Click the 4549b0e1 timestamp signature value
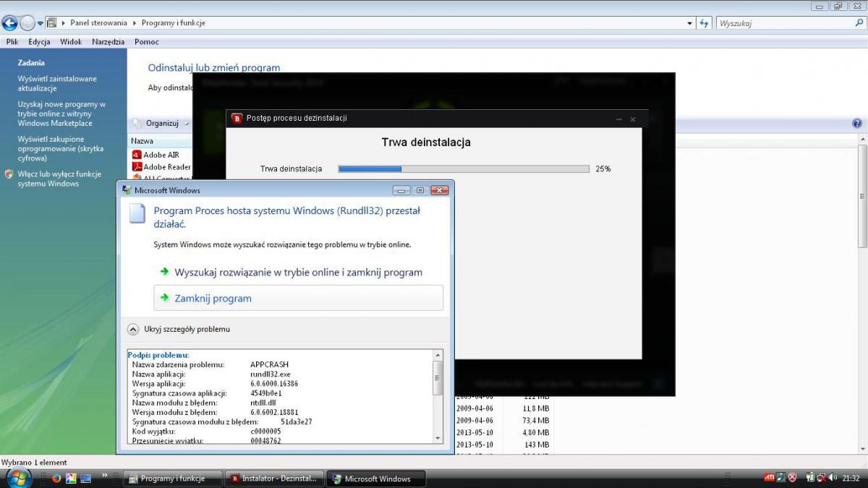Screen dimensions: 868x488 266,393
